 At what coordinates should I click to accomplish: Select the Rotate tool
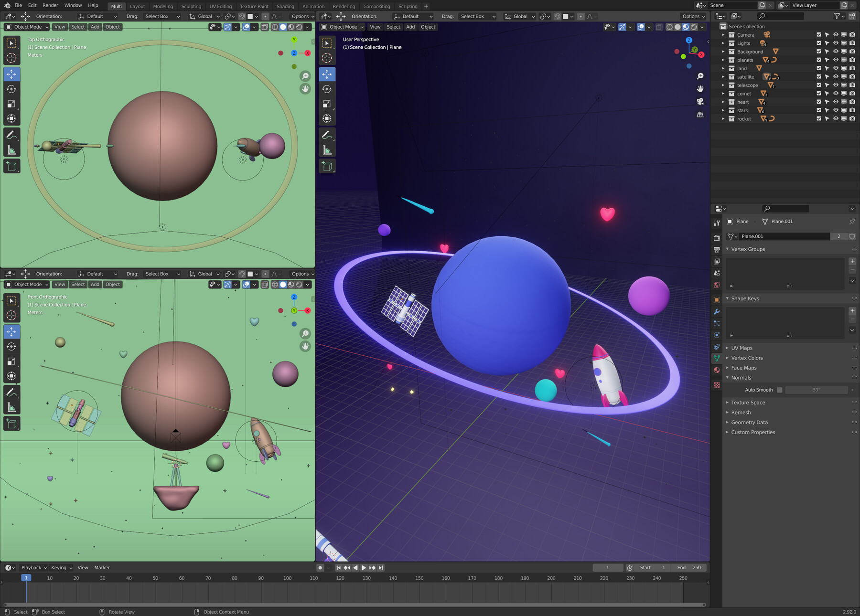tap(327, 89)
